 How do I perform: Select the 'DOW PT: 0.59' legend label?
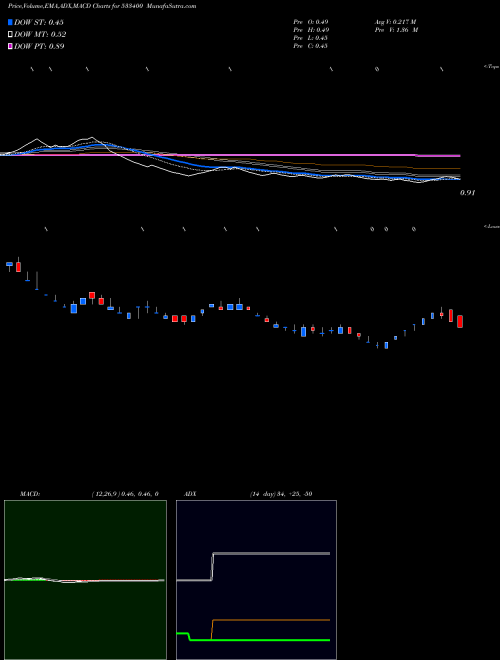tap(39, 46)
